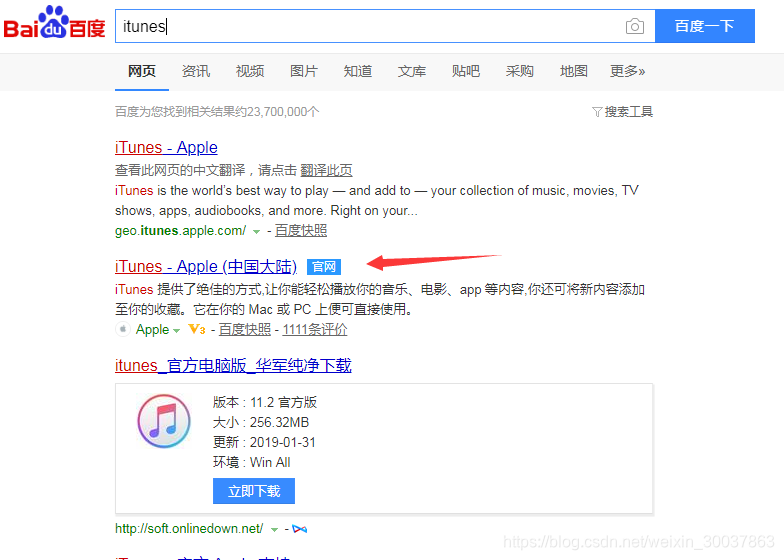Click geo.itunes.apple.com green URL
Image resolution: width=784 pixels, height=560 pixels.
tap(180, 230)
